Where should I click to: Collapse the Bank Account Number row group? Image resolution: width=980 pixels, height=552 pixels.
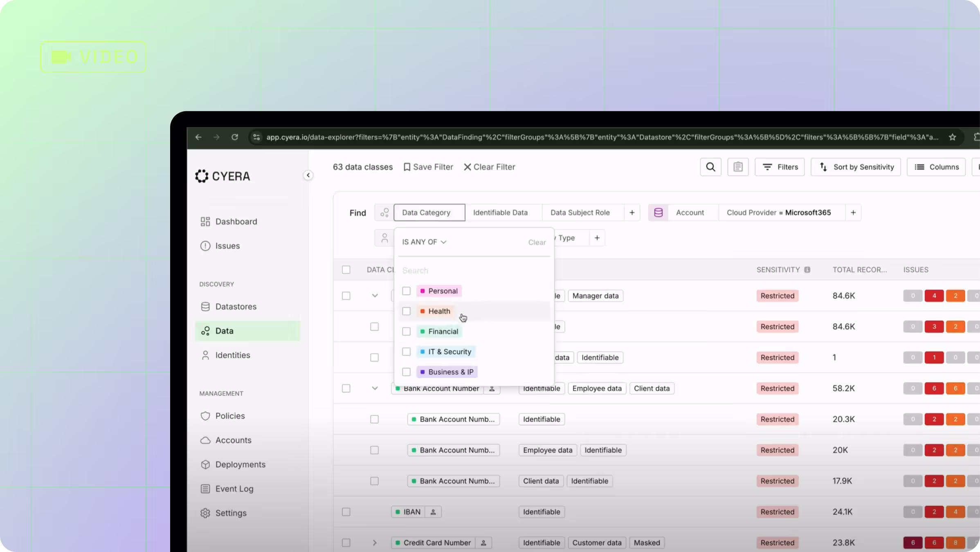375,388
